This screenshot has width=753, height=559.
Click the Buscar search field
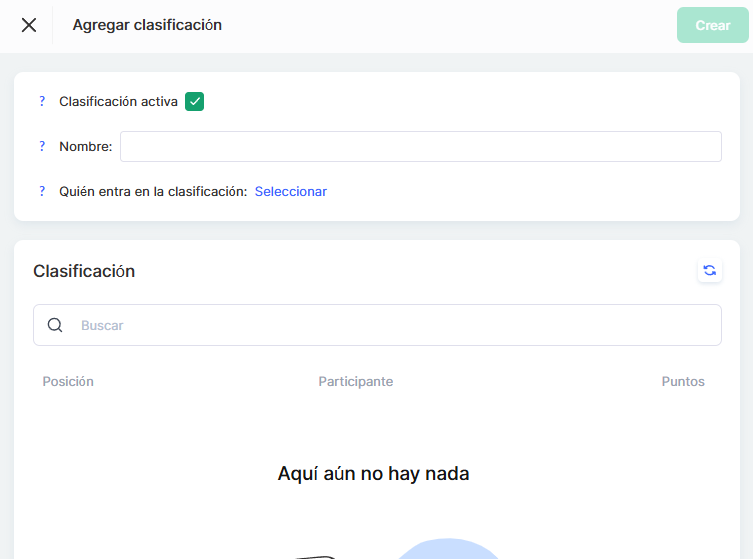(377, 325)
